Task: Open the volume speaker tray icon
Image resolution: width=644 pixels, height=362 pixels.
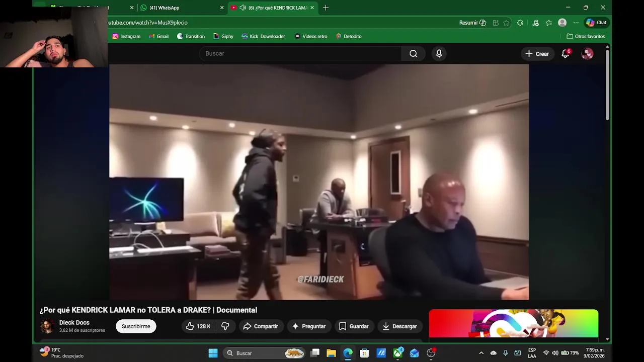Action: tap(555, 353)
